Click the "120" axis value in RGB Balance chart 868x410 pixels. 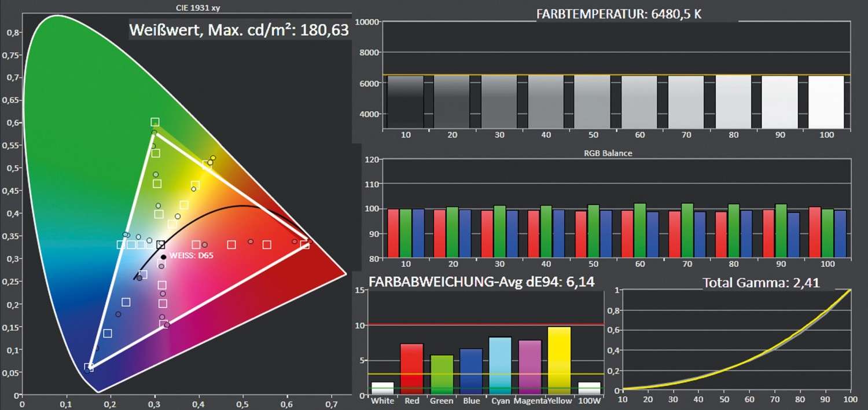pos(372,159)
